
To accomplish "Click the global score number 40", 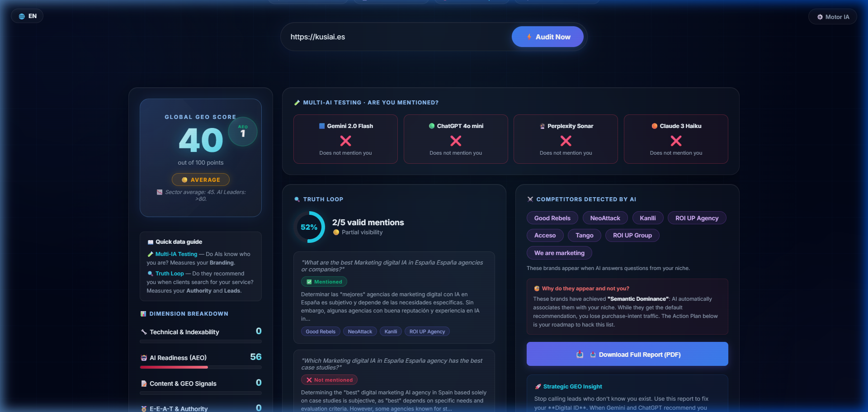I will pos(201,140).
